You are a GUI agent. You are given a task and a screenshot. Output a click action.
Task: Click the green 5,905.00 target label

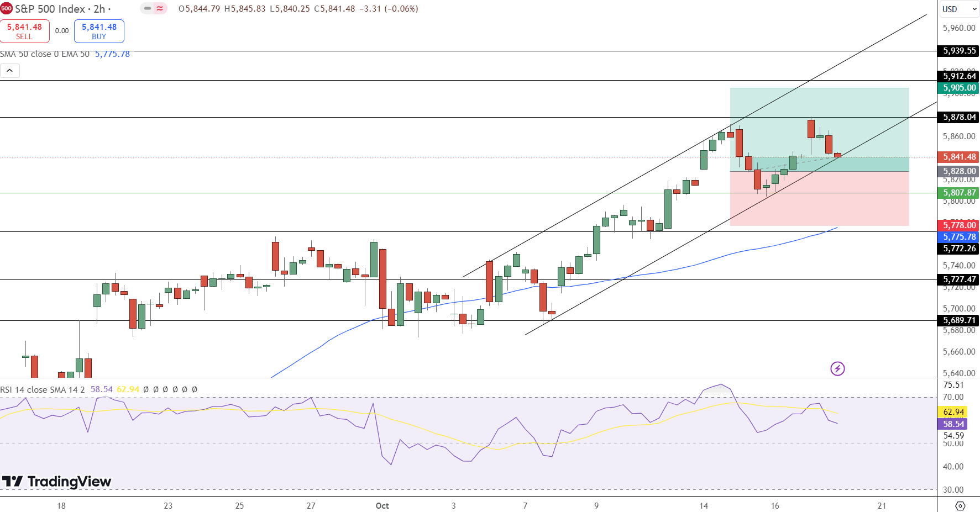pos(958,88)
